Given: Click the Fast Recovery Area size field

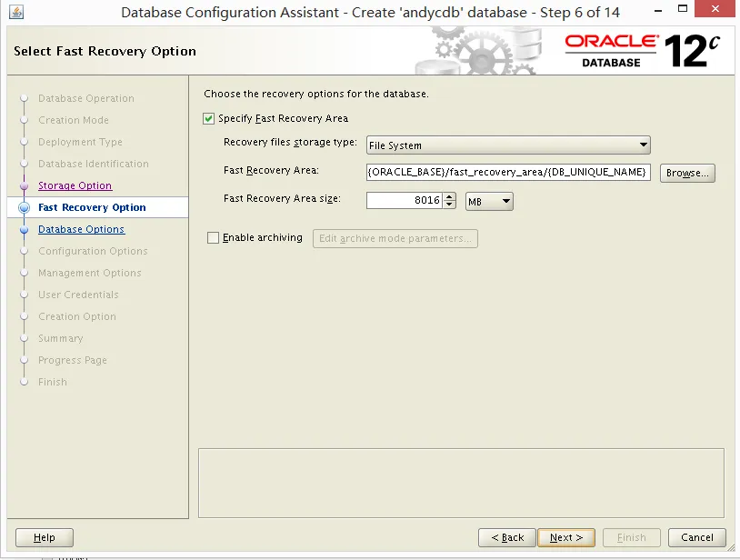Looking at the screenshot, I should click(x=405, y=201).
